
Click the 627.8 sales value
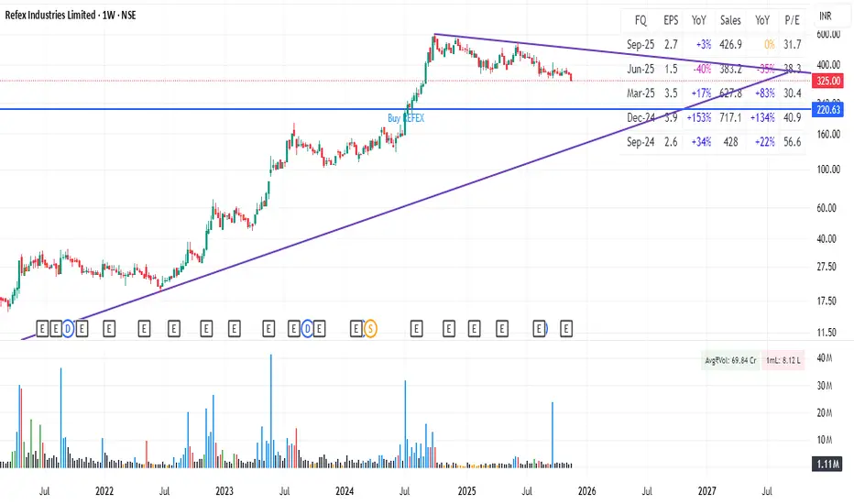pyautogui.click(x=731, y=93)
